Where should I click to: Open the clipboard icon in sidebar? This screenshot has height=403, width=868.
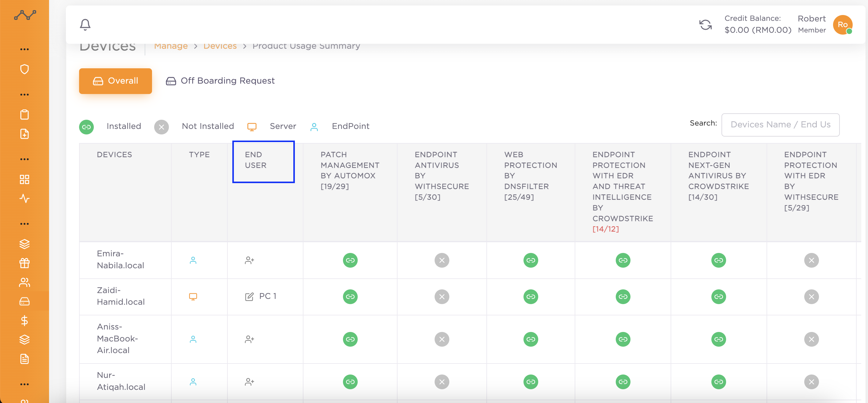point(24,115)
